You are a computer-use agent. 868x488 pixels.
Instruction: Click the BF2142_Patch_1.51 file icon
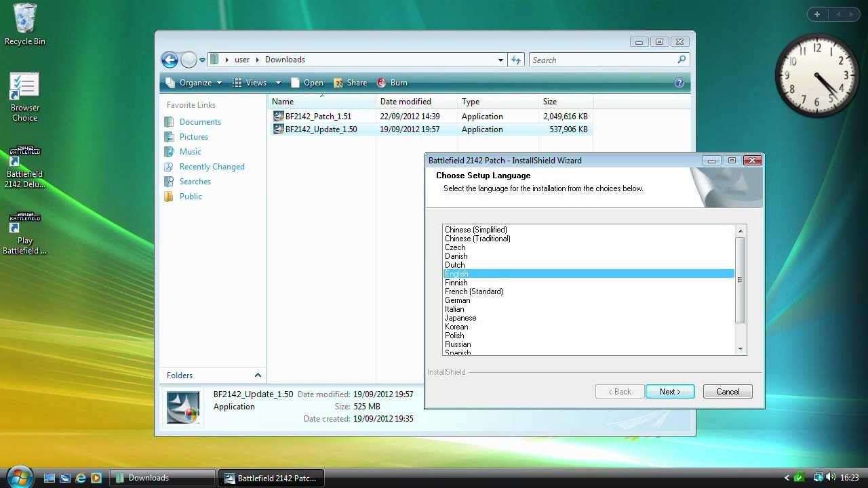(278, 116)
